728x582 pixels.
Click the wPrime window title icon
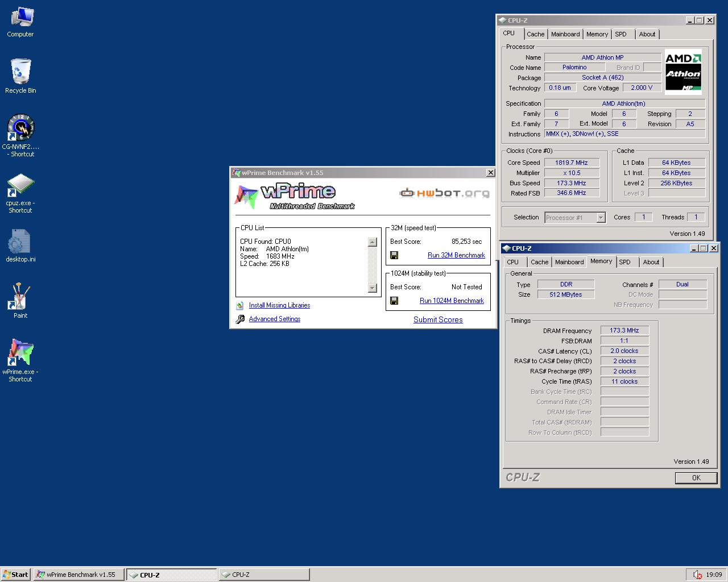(237, 173)
